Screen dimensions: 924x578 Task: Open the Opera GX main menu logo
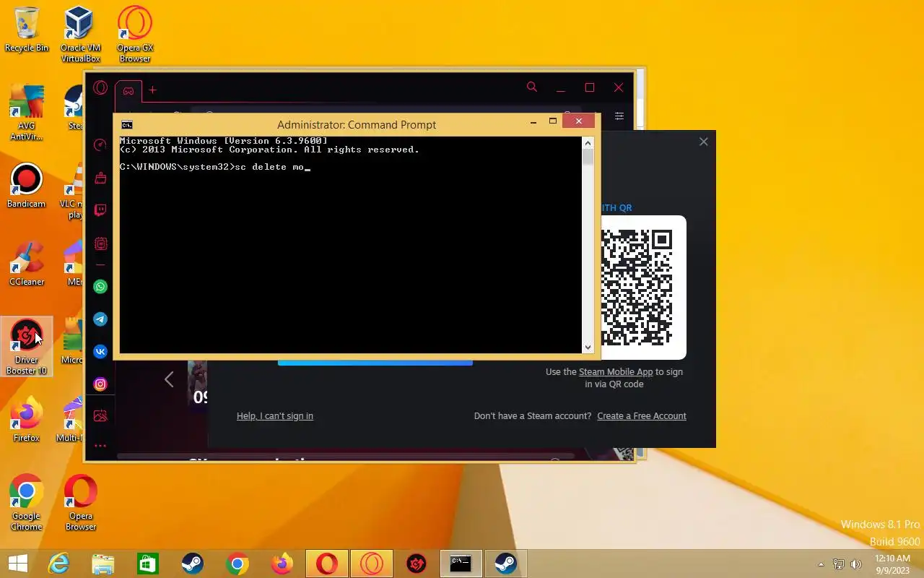click(x=100, y=88)
